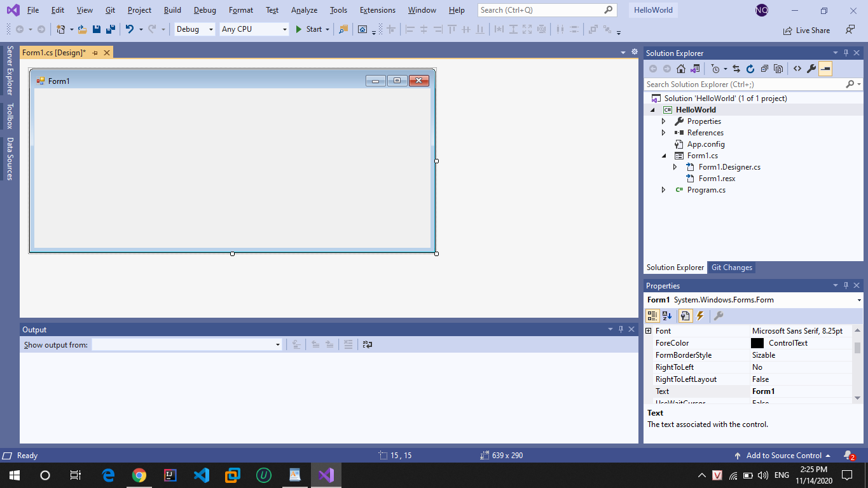Open the Debug configuration dropdown
The image size is (868, 488).
coord(195,29)
